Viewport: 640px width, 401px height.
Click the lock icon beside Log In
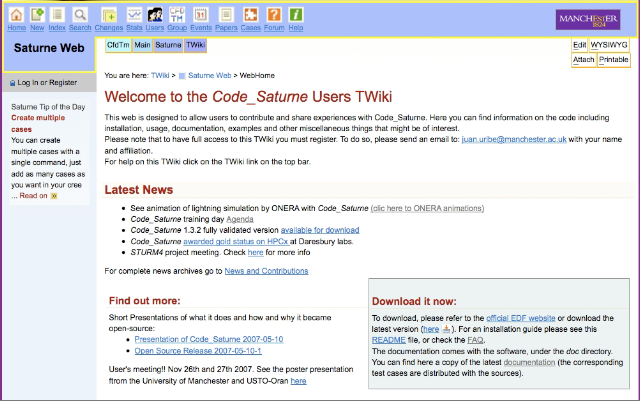[13, 83]
